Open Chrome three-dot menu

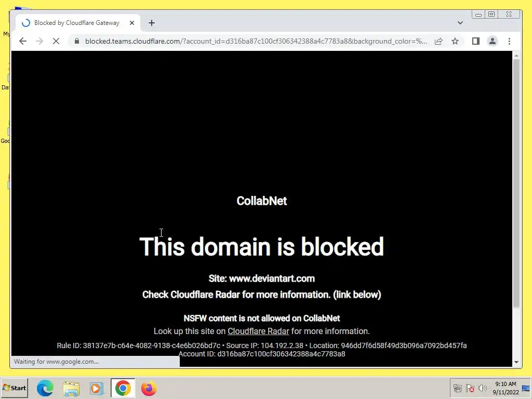[509, 41]
